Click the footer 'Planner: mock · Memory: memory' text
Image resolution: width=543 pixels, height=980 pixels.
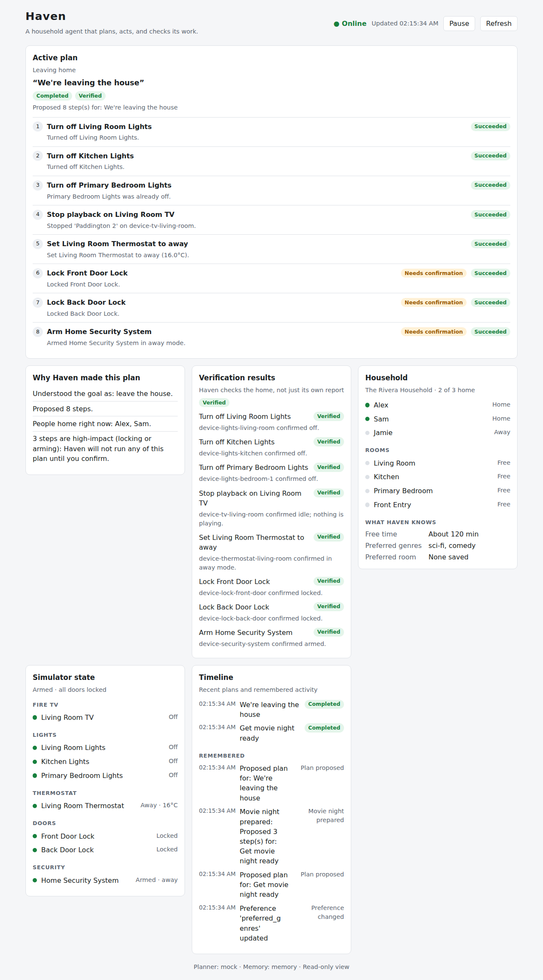(245, 967)
